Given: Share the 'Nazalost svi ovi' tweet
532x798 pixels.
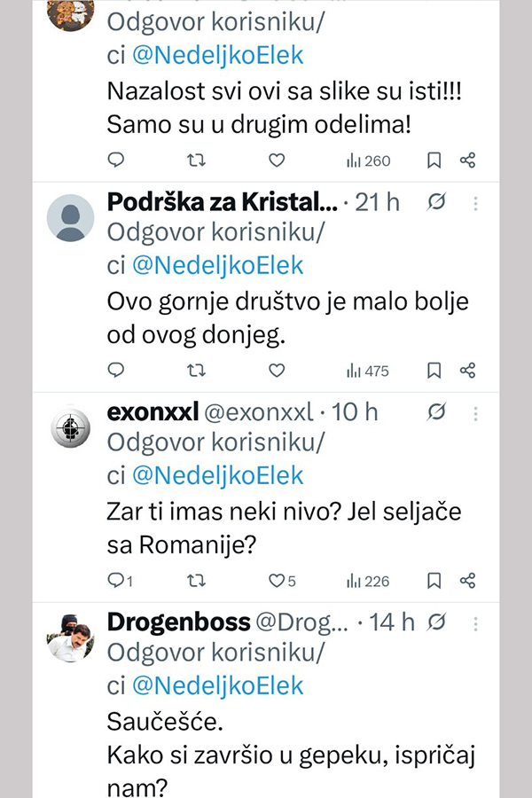Looking at the screenshot, I should click(468, 160).
